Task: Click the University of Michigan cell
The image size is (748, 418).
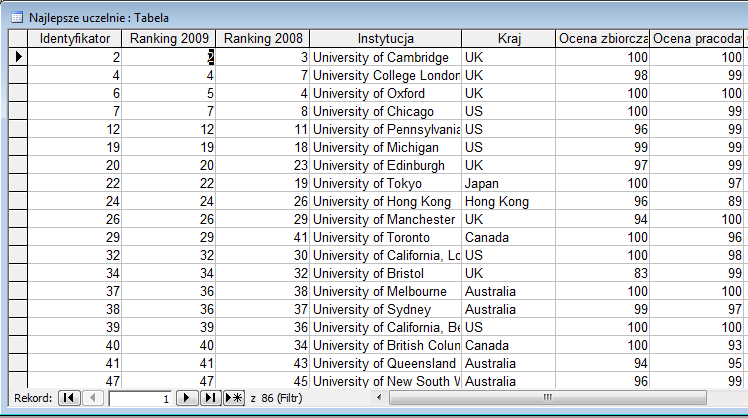Action: coord(385,147)
